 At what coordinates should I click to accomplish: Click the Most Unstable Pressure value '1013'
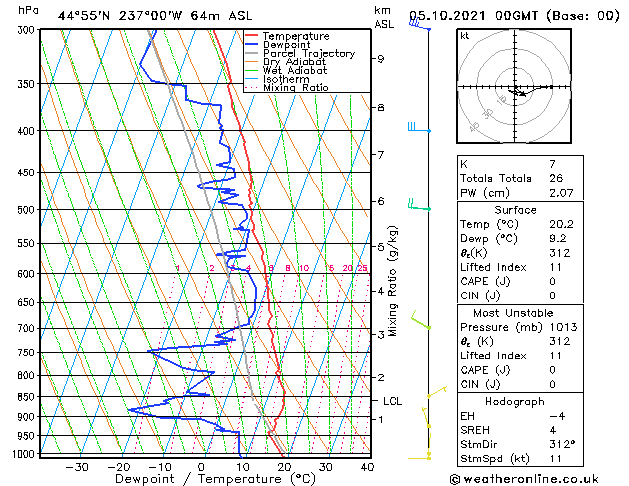(563, 327)
